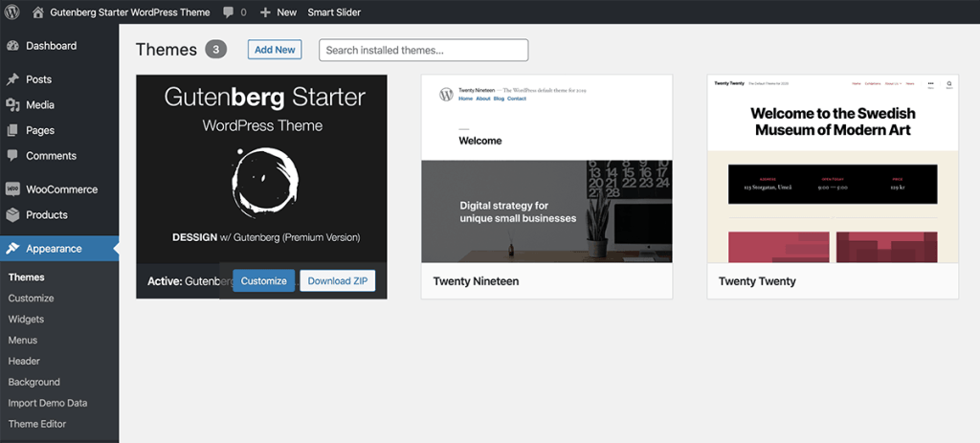Click the Twenty Twenty theme name
980x443 pixels.
pos(757,281)
